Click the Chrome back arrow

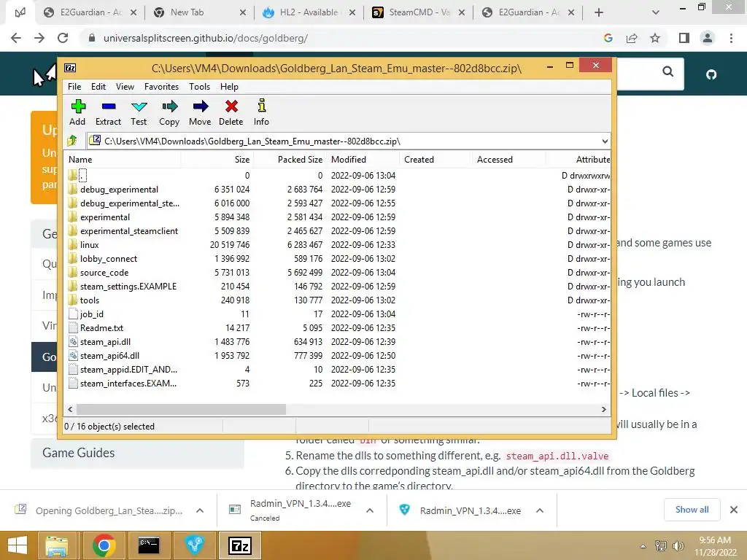click(16, 38)
